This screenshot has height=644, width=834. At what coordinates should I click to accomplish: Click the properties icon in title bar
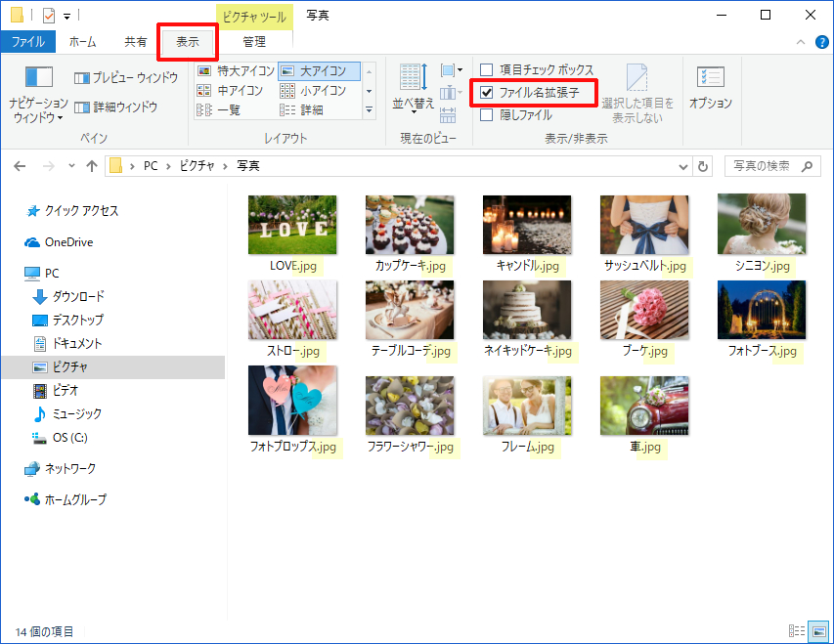click(49, 16)
